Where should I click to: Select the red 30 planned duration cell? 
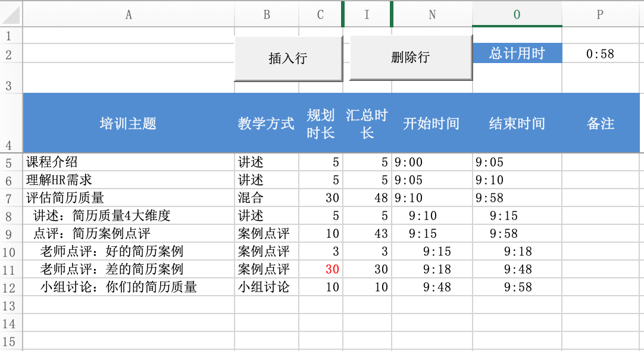(321, 269)
